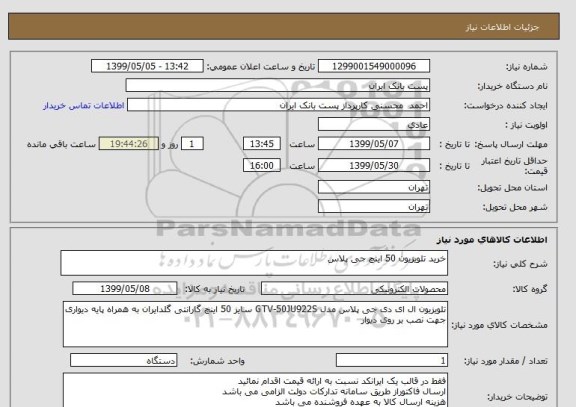
Task: Click the label استان محل تحویل
Action: pyautogui.click(x=512, y=188)
